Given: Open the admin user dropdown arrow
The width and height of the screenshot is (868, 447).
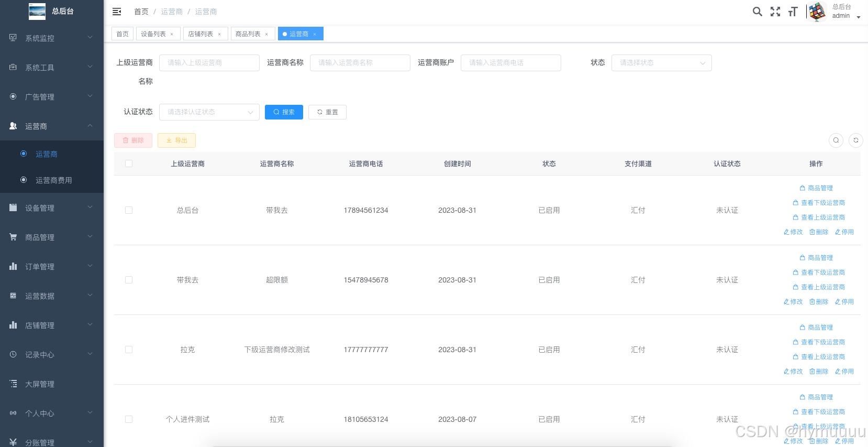Looking at the screenshot, I should coord(859,17).
